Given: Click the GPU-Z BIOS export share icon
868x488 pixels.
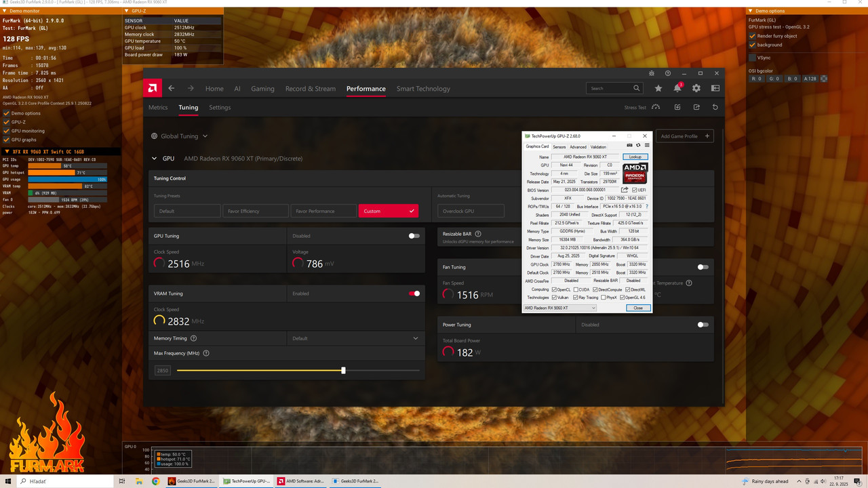Looking at the screenshot, I should [x=625, y=190].
